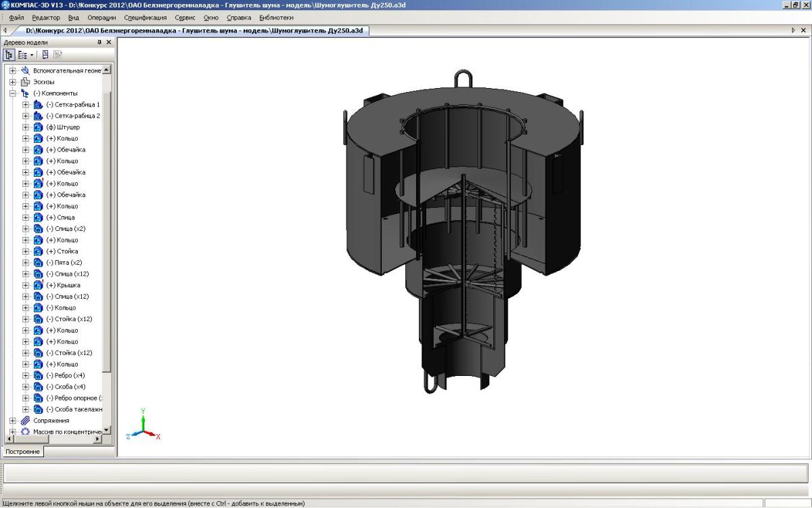The image size is (812, 508).
Task: Expand the Эскизы tree node
Action: pos(12,82)
